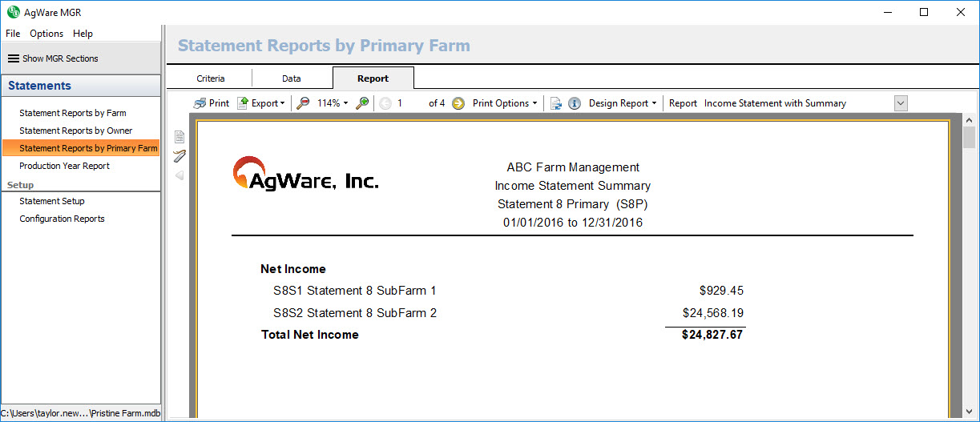980x422 pixels.
Task: Click the refresh report icon beside Print Options
Action: [x=556, y=103]
